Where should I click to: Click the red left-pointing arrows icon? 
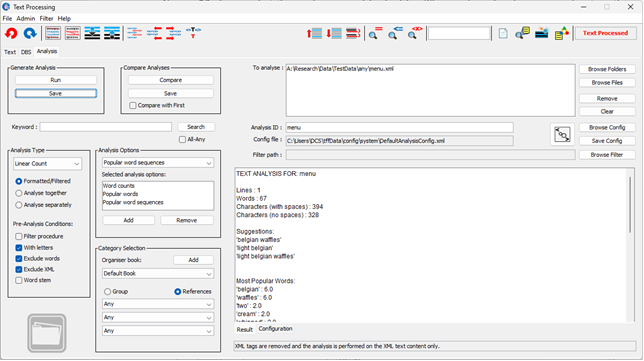(x=154, y=33)
